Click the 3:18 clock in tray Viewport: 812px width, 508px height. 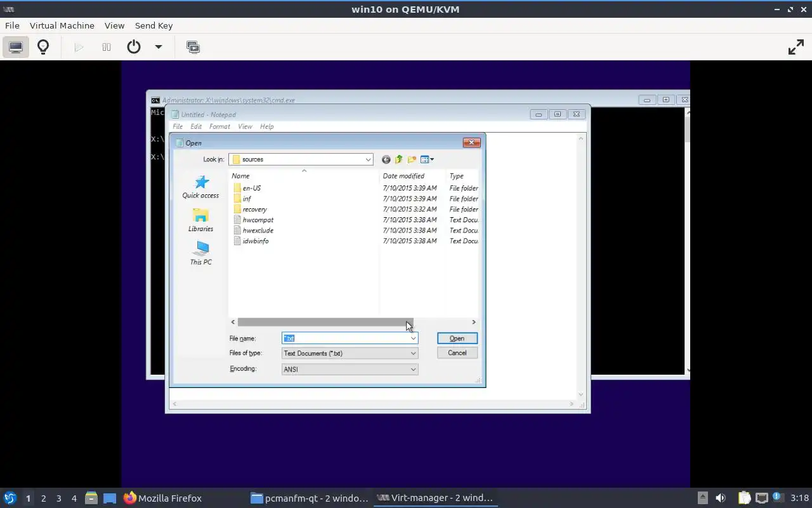point(800,498)
